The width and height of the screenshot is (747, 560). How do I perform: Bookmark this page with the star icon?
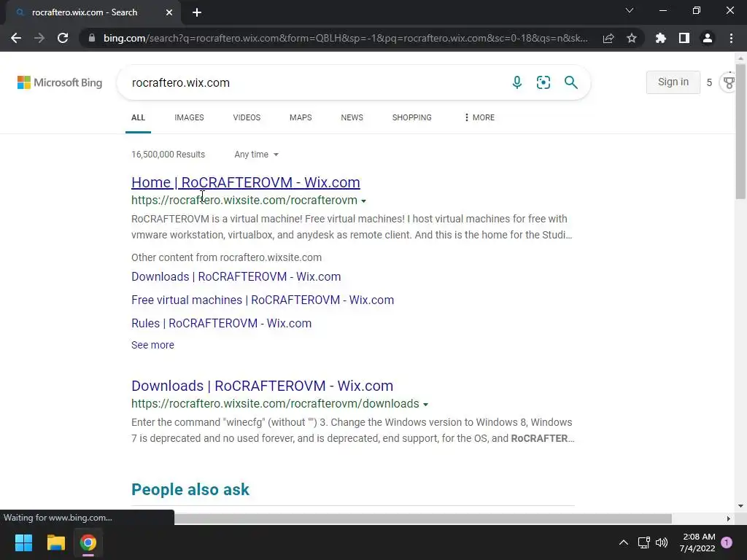632,38
